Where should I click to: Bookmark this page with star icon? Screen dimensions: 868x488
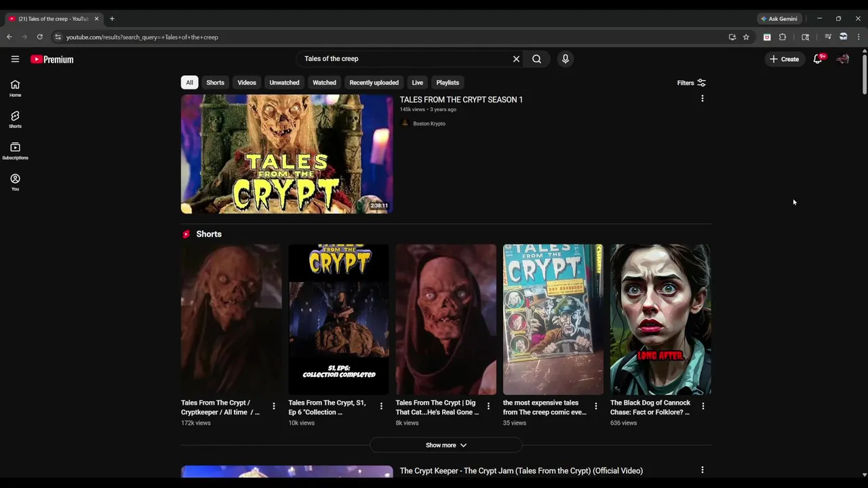tap(746, 37)
